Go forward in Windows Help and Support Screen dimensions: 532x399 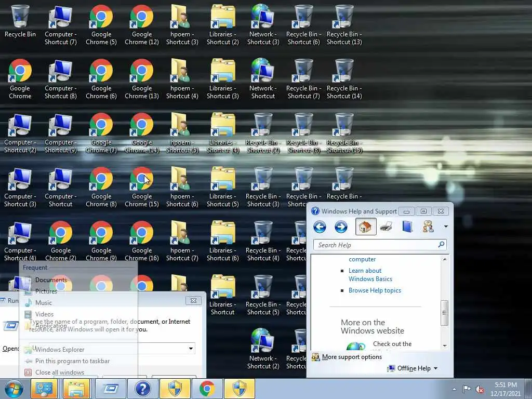point(341,227)
